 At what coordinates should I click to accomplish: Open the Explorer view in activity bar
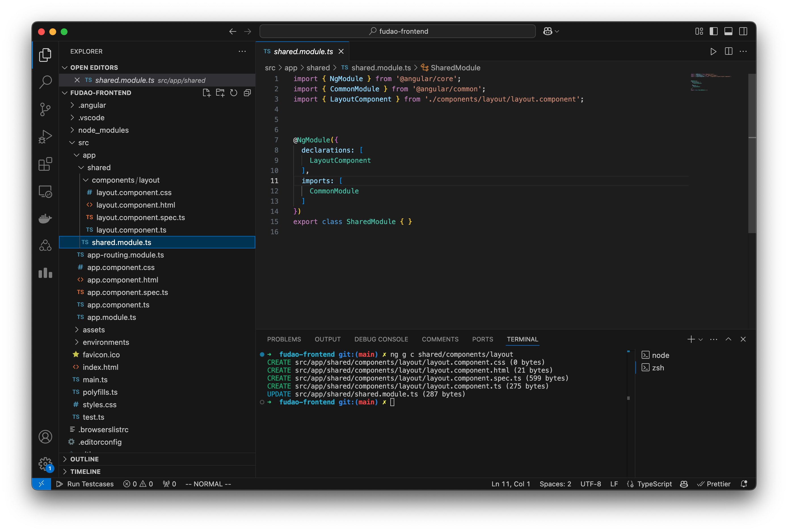pyautogui.click(x=45, y=55)
